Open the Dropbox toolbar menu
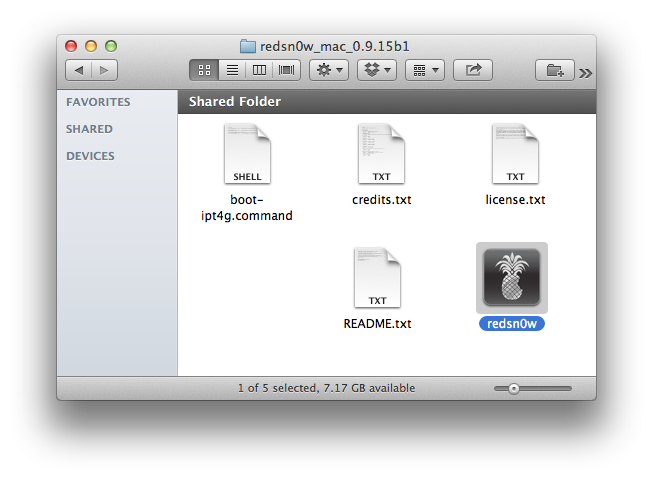 [x=377, y=70]
